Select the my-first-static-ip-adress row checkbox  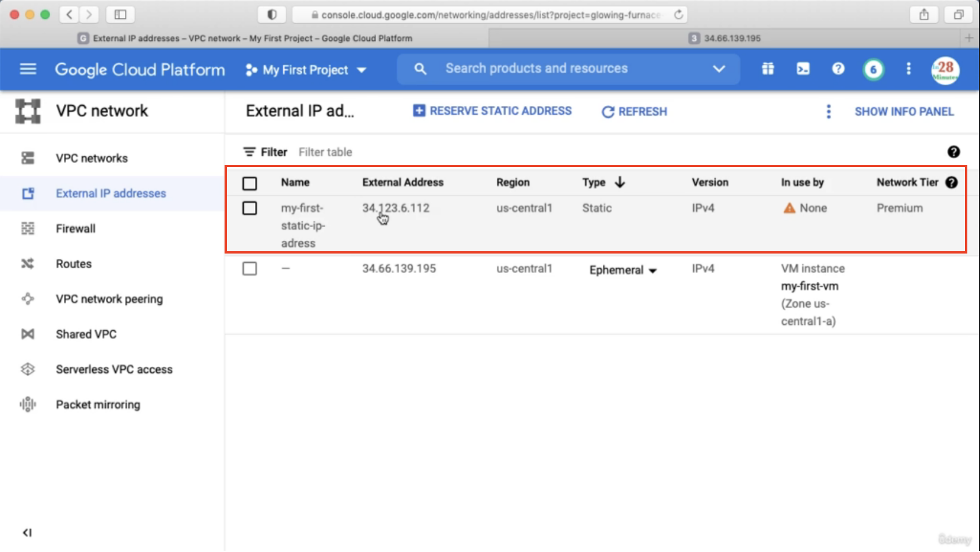[249, 208]
